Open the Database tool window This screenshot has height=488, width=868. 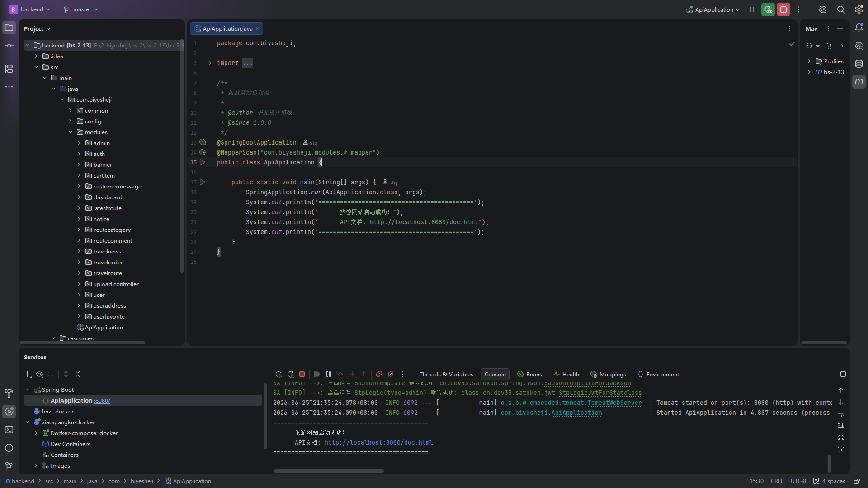[x=859, y=64]
